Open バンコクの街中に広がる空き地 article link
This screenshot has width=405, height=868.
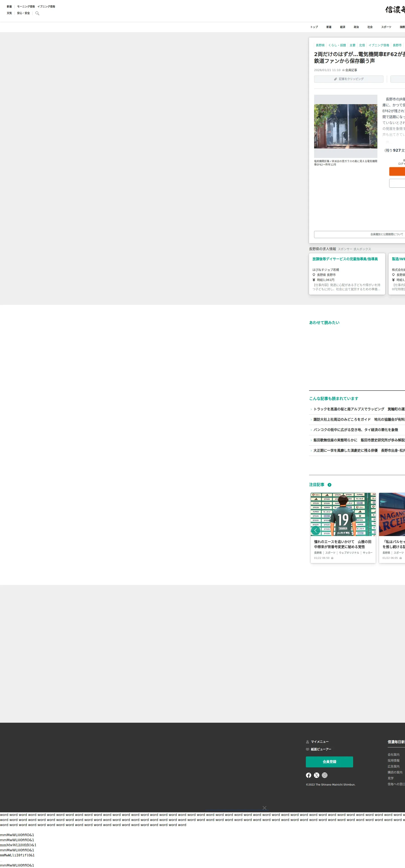[x=355, y=430]
